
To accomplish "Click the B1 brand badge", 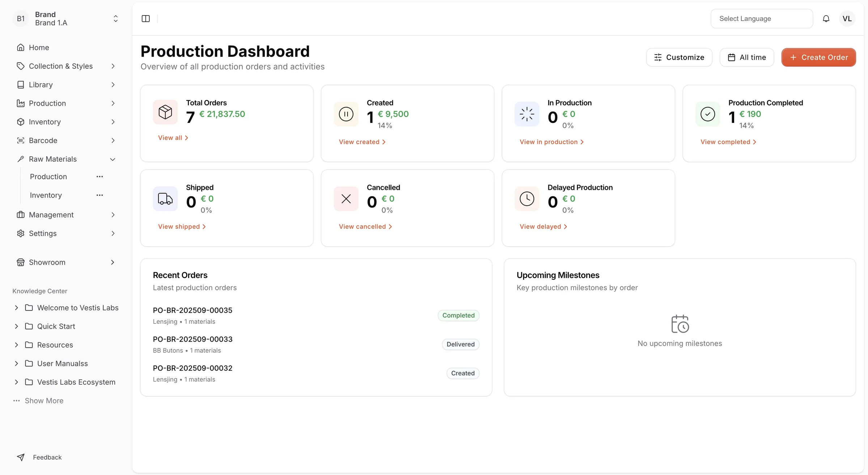I will tap(21, 18).
